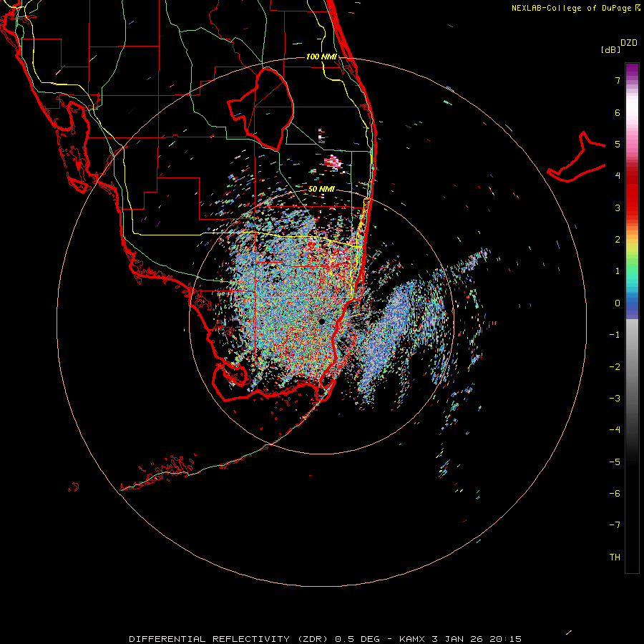Click the 7 value on the color scale
Screen dimensions: 644x644
point(618,80)
